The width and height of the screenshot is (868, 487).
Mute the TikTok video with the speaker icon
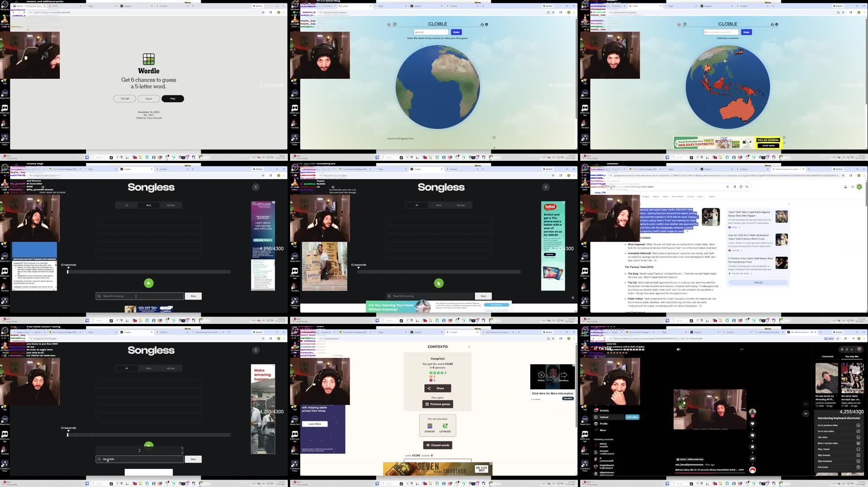click(x=678, y=349)
